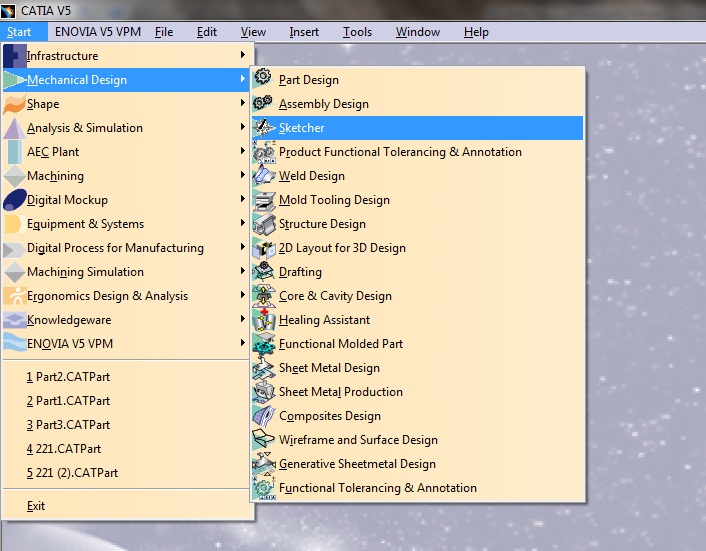Click the CATIA V5 title bar icon
Image resolution: width=706 pixels, height=551 pixels.
click(8, 10)
